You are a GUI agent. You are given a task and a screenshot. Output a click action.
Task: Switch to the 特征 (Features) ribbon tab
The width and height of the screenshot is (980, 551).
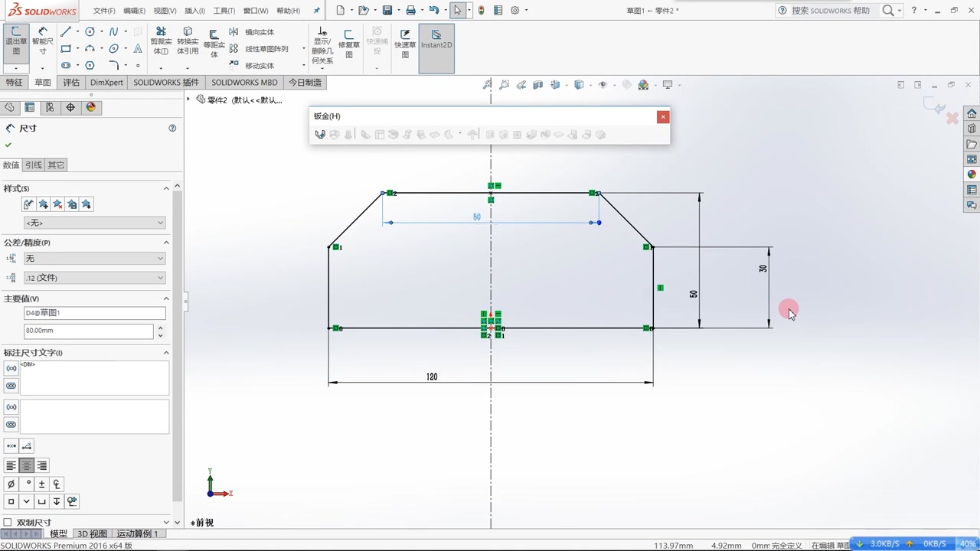[14, 83]
